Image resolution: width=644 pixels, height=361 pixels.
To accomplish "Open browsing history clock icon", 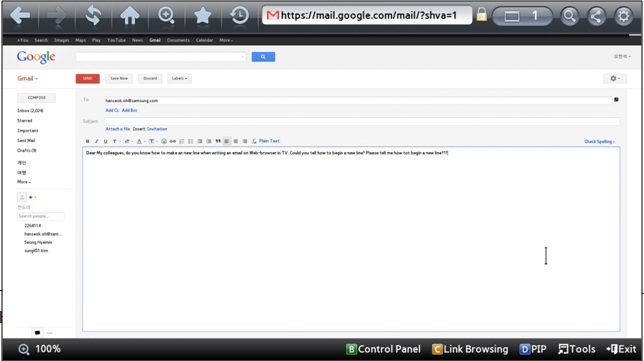I will [239, 16].
